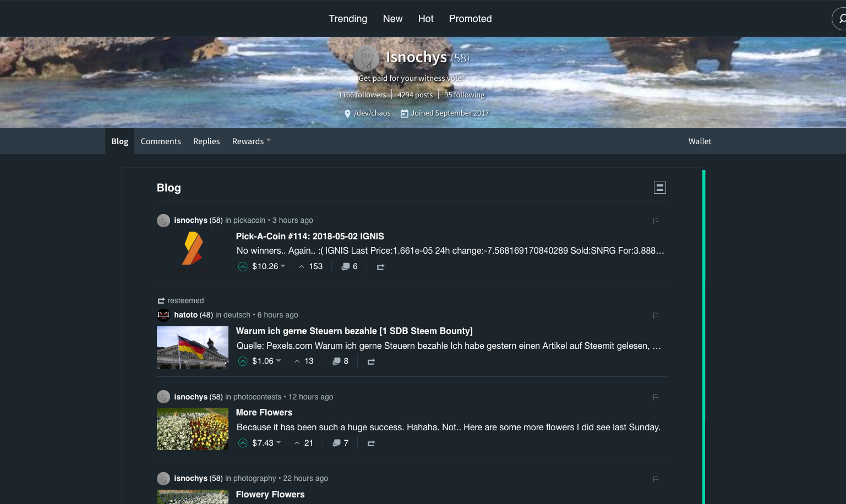Open the Promoted feed
This screenshot has width=846, height=504.
[470, 19]
